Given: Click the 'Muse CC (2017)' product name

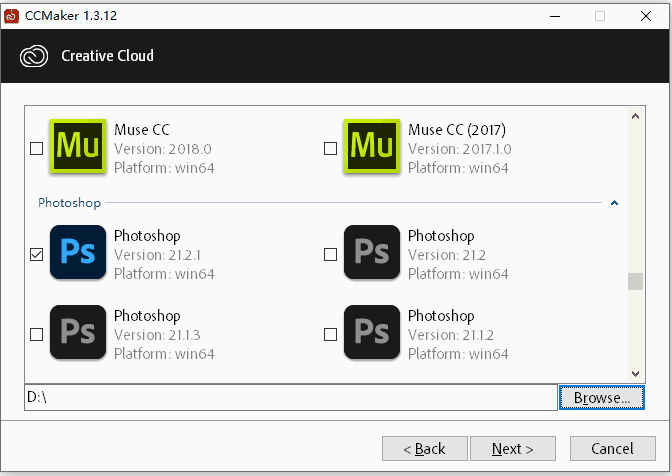Looking at the screenshot, I should (x=457, y=129).
